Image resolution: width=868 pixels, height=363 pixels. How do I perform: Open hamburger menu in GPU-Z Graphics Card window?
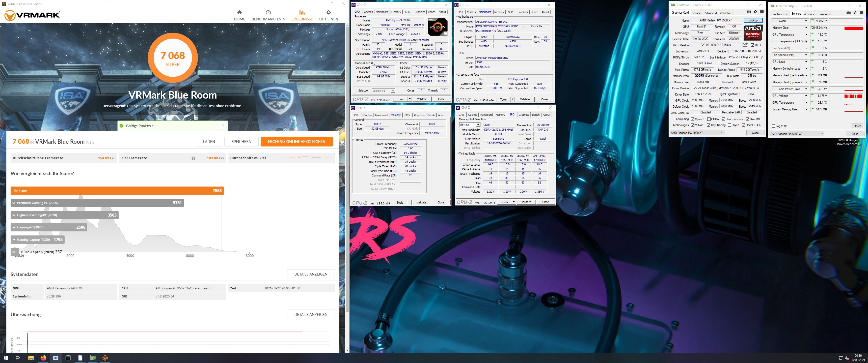(762, 12)
